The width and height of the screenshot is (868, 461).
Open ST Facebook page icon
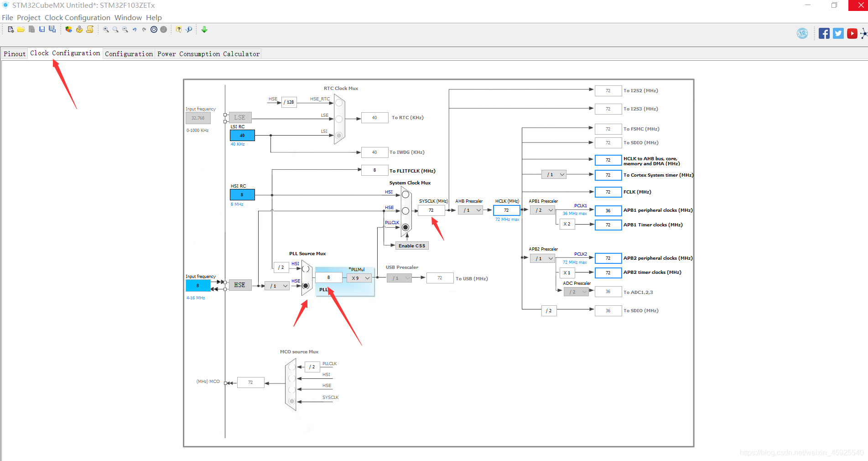(x=824, y=33)
